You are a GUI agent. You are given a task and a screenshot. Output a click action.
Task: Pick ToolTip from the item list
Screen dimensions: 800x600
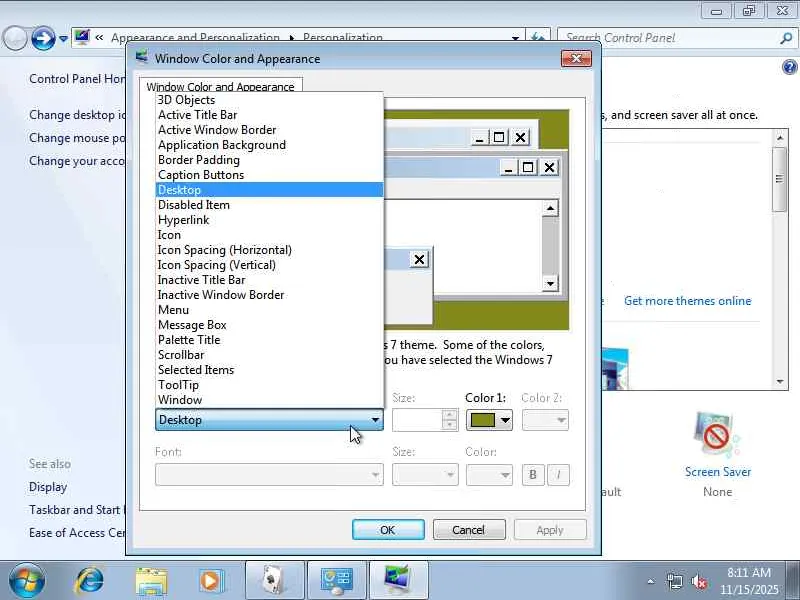click(x=269, y=385)
